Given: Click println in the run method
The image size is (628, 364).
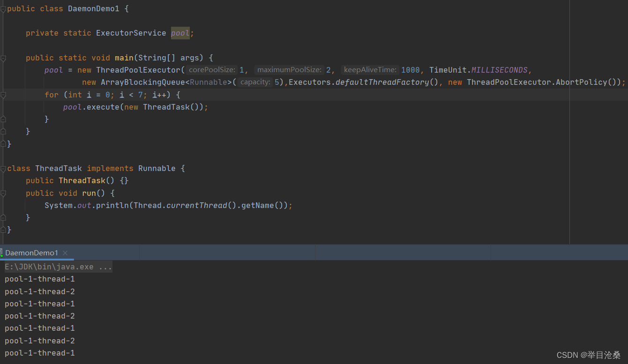Looking at the screenshot, I should pos(112,206).
